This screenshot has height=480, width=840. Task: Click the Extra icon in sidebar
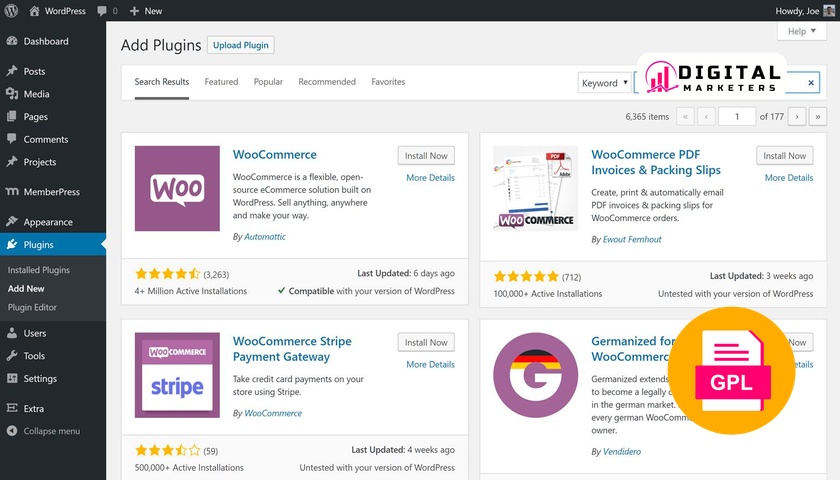click(x=12, y=408)
